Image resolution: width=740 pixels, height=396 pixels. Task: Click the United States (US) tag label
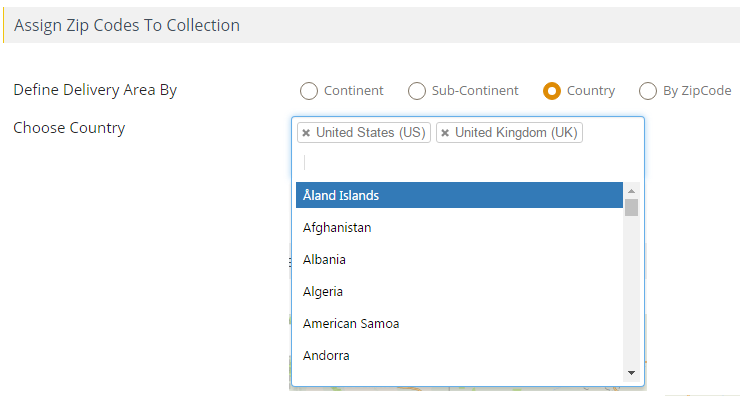[371, 133]
